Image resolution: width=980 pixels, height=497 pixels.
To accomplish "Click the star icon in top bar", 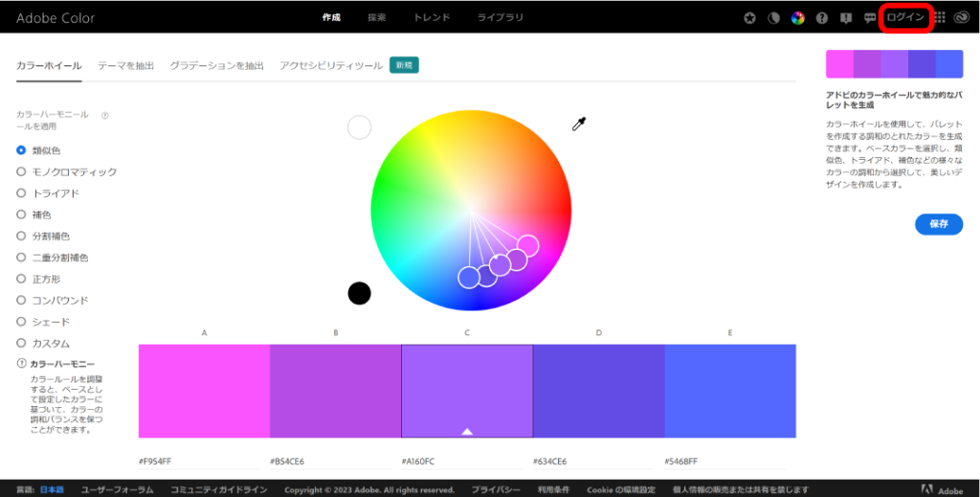I will (750, 18).
